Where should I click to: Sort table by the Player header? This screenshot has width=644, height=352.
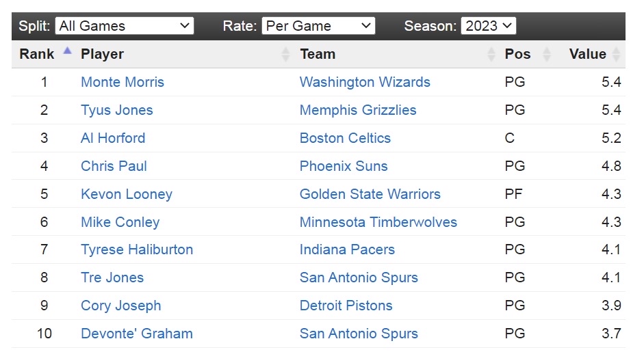[103, 54]
